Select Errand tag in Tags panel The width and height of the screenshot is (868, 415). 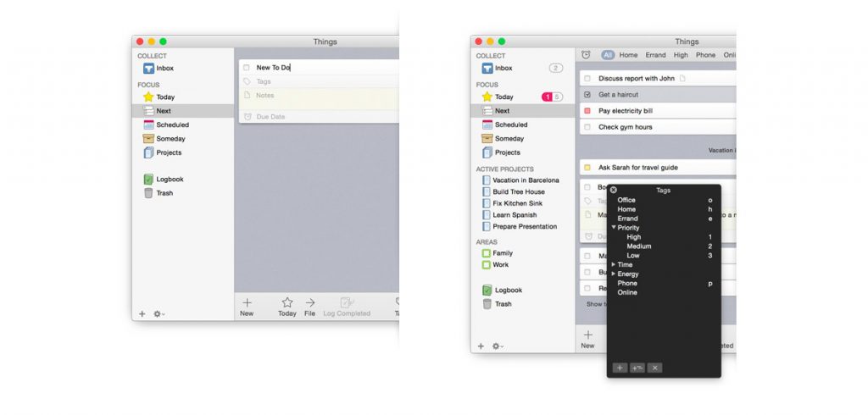[628, 219]
